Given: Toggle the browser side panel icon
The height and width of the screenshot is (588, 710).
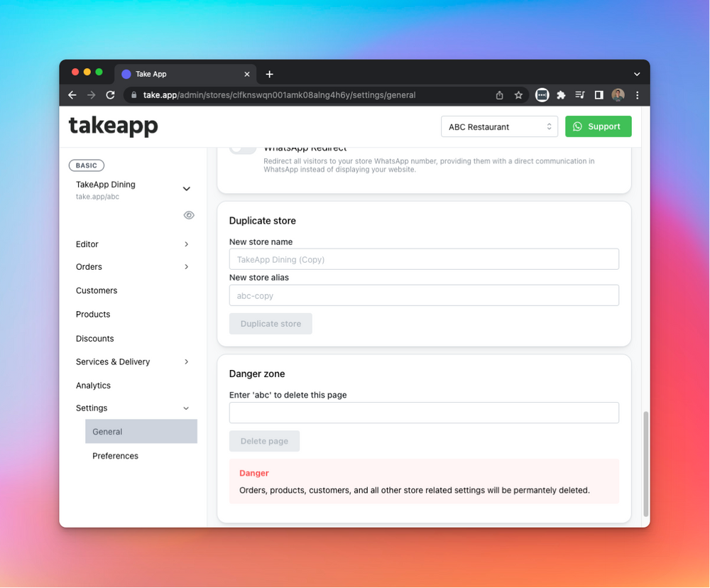Looking at the screenshot, I should pos(599,95).
